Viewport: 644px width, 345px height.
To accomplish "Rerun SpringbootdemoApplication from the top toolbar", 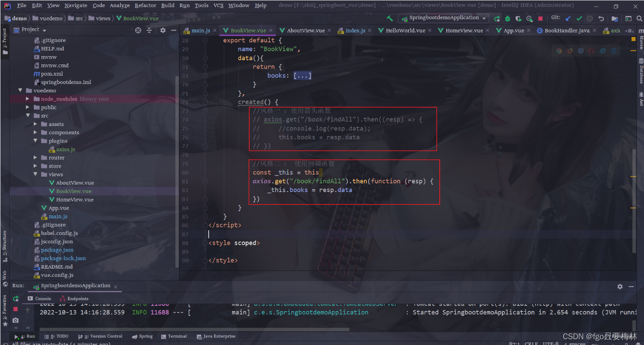I will click(x=497, y=18).
